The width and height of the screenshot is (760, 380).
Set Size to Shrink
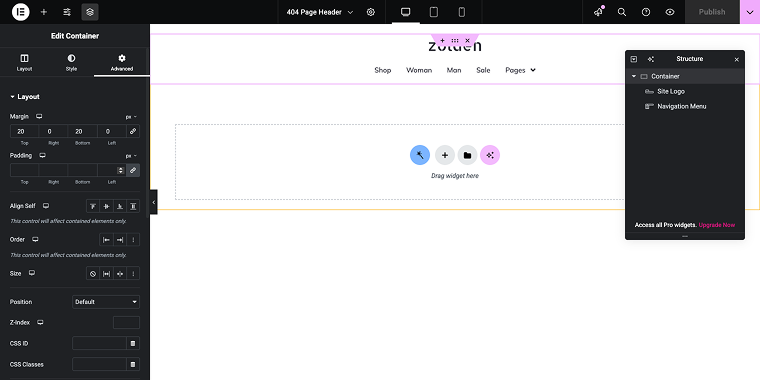120,273
